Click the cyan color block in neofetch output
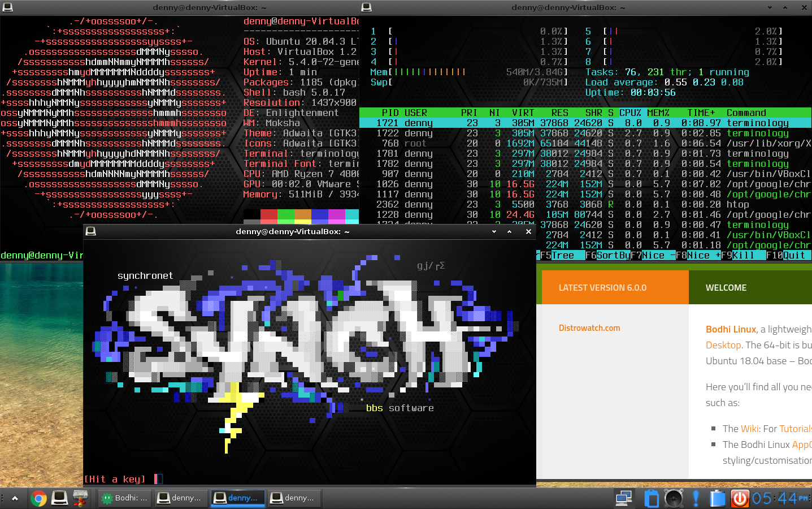Screen dimensions: 812x509 tap(353, 215)
